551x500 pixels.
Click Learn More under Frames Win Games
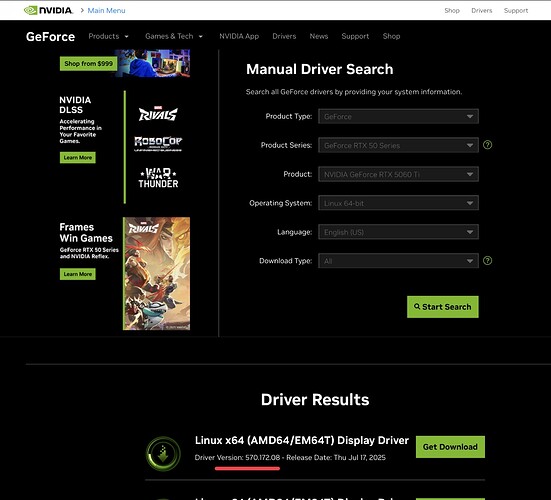pyautogui.click(x=78, y=274)
